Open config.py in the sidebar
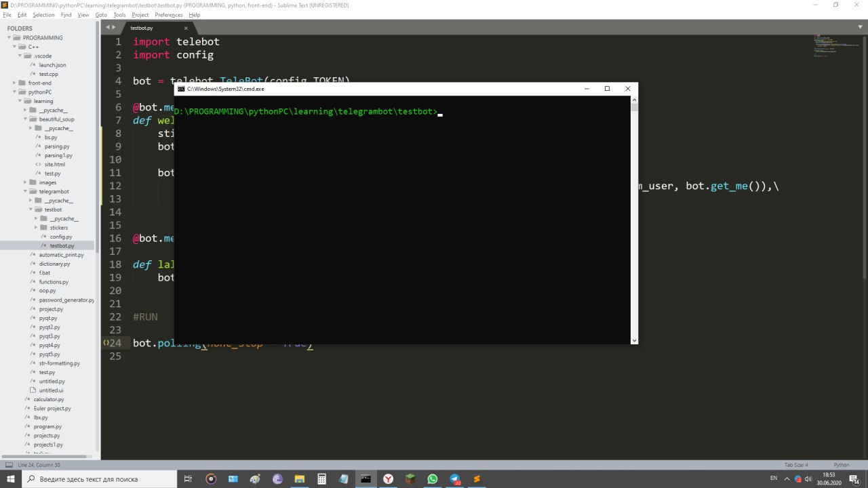The image size is (868, 488). [x=61, y=237]
